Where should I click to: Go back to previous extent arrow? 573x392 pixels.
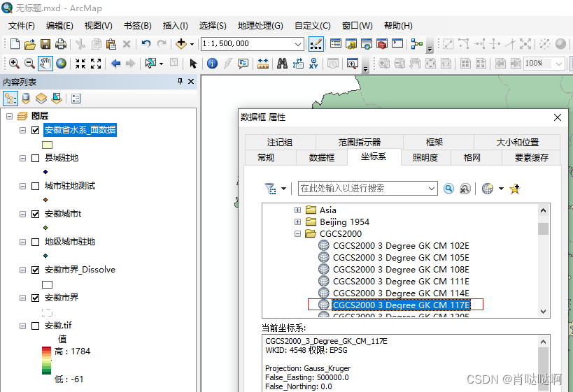click(116, 64)
